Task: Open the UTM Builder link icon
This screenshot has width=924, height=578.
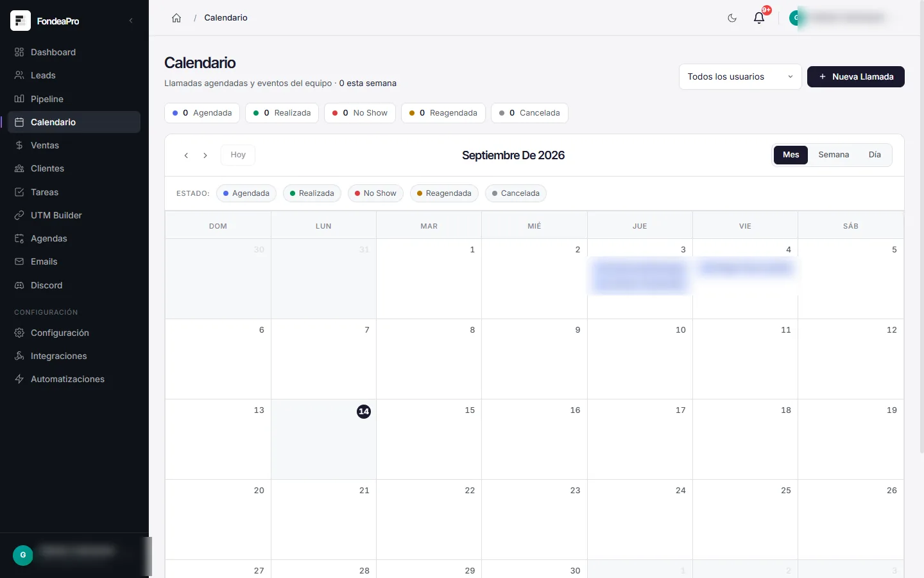Action: (19, 215)
